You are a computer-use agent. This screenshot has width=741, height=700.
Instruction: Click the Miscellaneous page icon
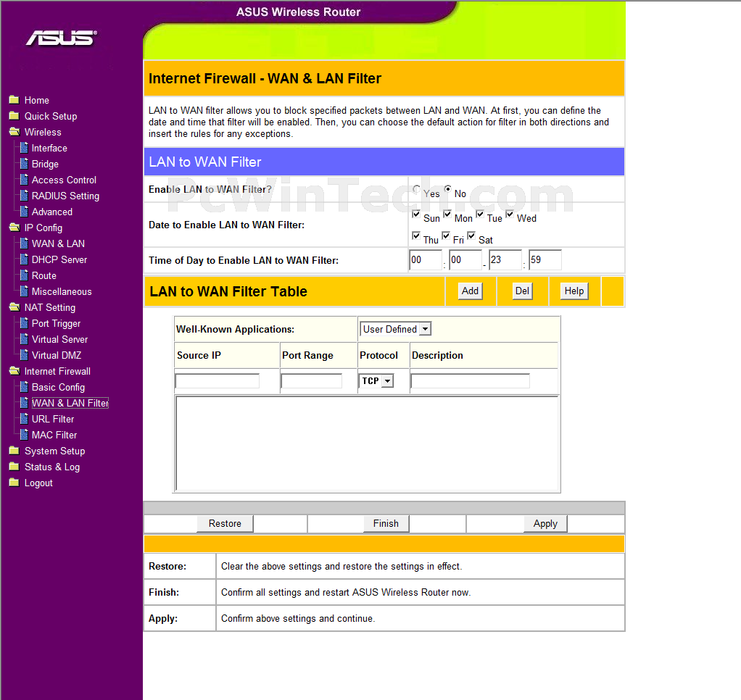pos(24,291)
